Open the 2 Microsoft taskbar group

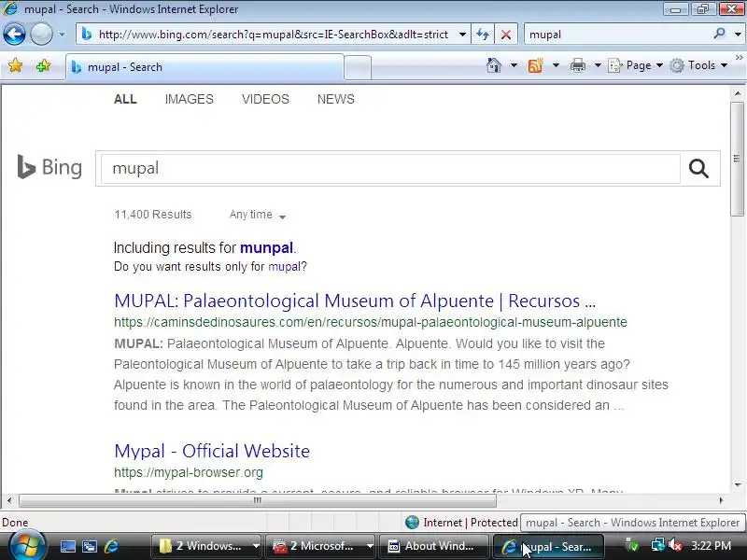(320, 546)
